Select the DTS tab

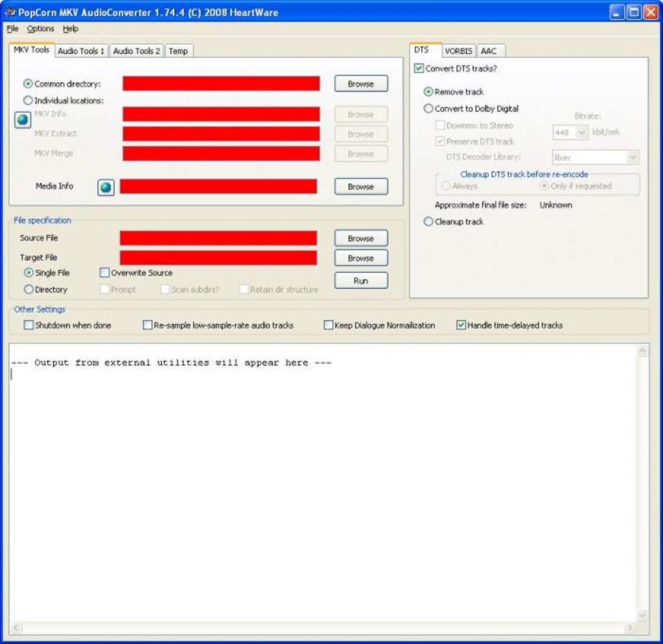424,50
